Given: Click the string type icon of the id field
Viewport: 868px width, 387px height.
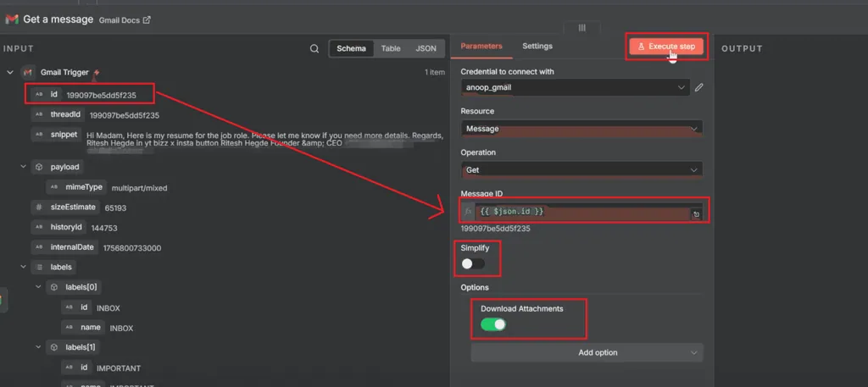Looking at the screenshot, I should [39, 95].
